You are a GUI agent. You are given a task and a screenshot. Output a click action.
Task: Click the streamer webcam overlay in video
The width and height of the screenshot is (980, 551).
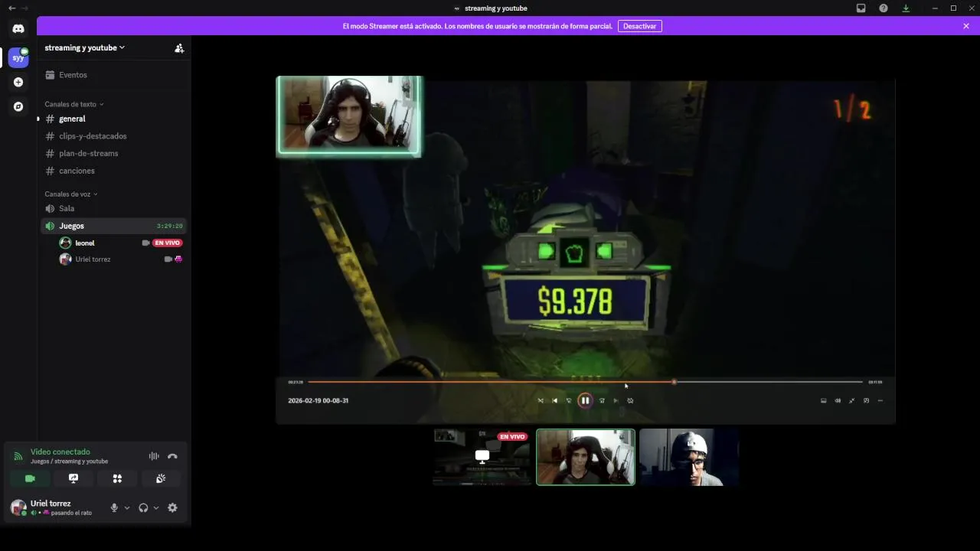tap(349, 116)
